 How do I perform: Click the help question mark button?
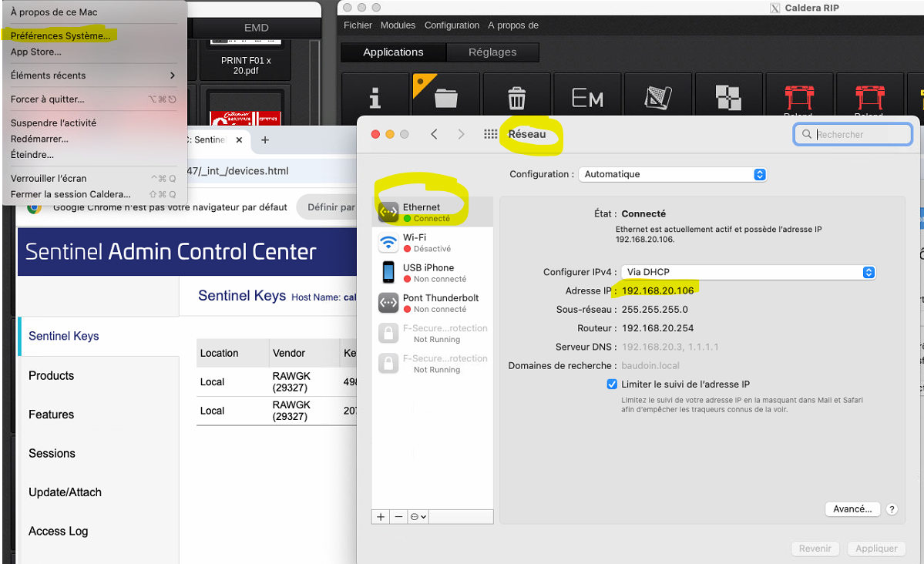click(x=892, y=509)
